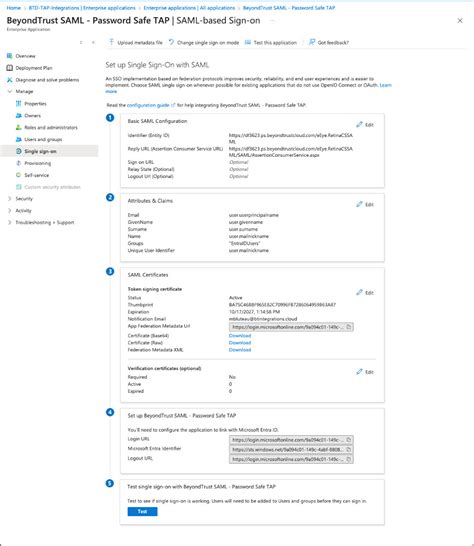
Task: Click the Properties sliders icon
Action: click(x=18, y=103)
